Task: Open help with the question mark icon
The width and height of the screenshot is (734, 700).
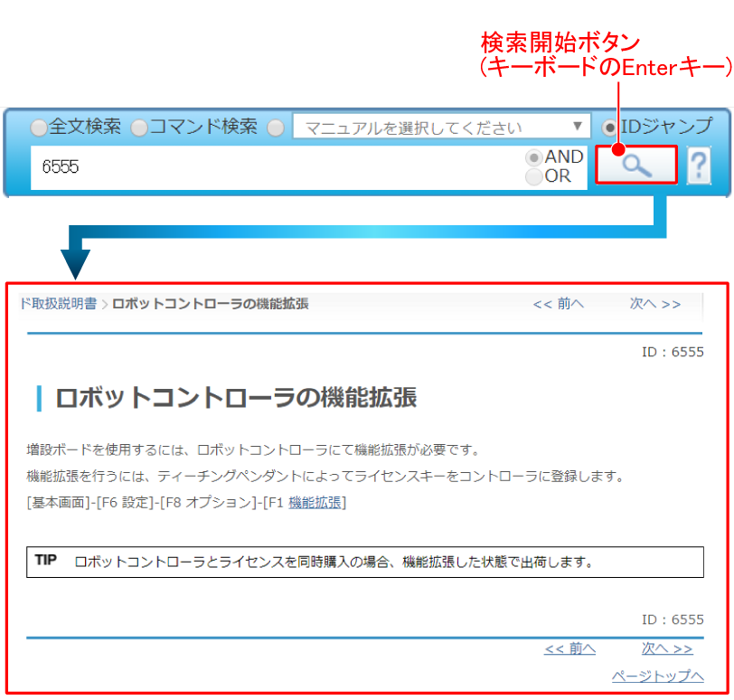Action: [x=699, y=166]
